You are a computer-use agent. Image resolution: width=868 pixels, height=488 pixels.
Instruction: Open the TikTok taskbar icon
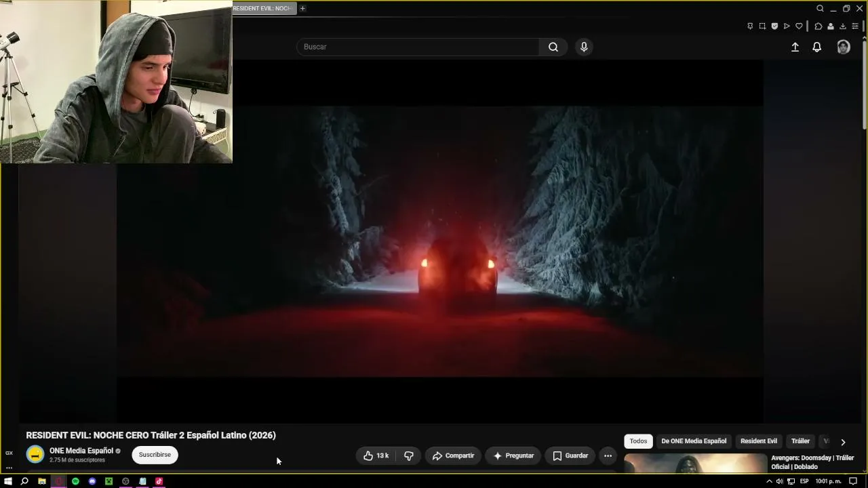click(x=159, y=481)
